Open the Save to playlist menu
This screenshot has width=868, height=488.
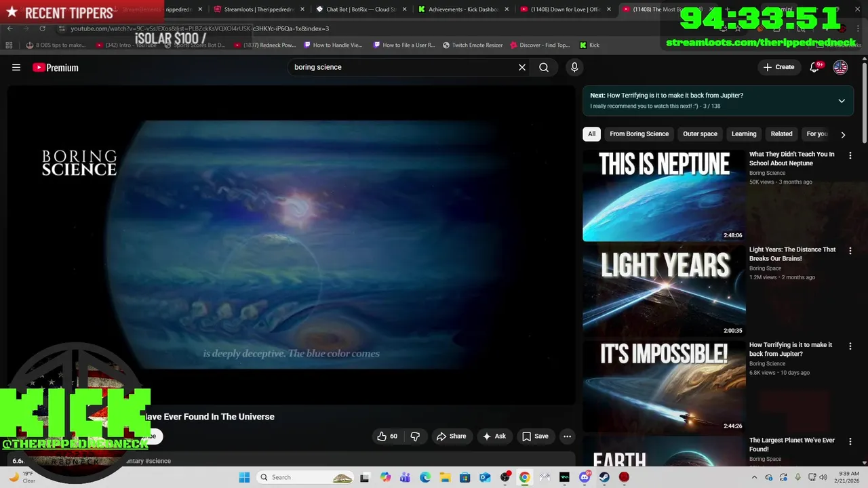[x=535, y=436]
